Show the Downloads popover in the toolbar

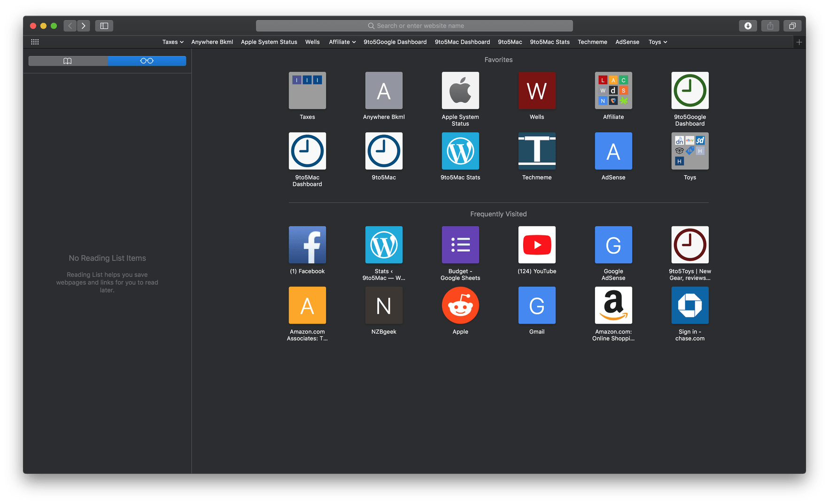[x=748, y=26]
